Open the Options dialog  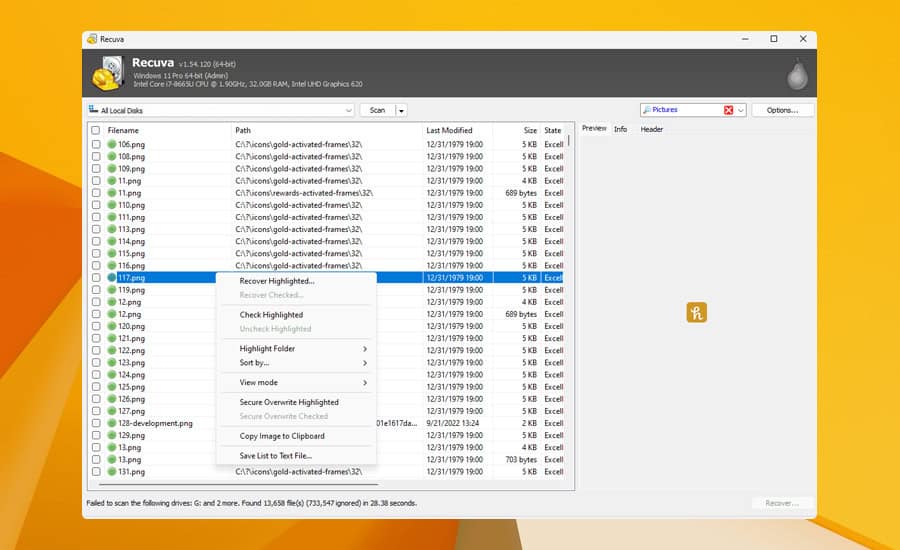click(x=782, y=110)
